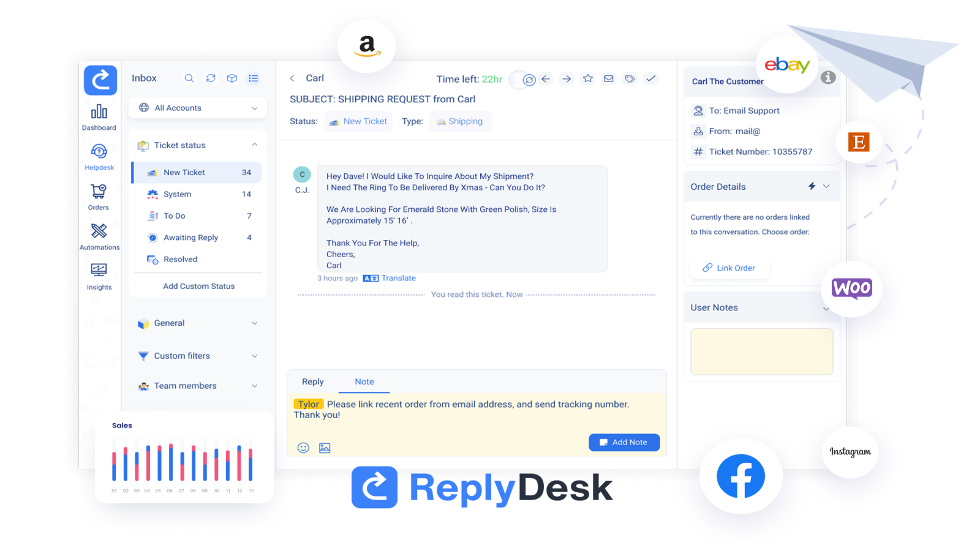Click 'Ticket Number: 10355787' text

pos(761,152)
